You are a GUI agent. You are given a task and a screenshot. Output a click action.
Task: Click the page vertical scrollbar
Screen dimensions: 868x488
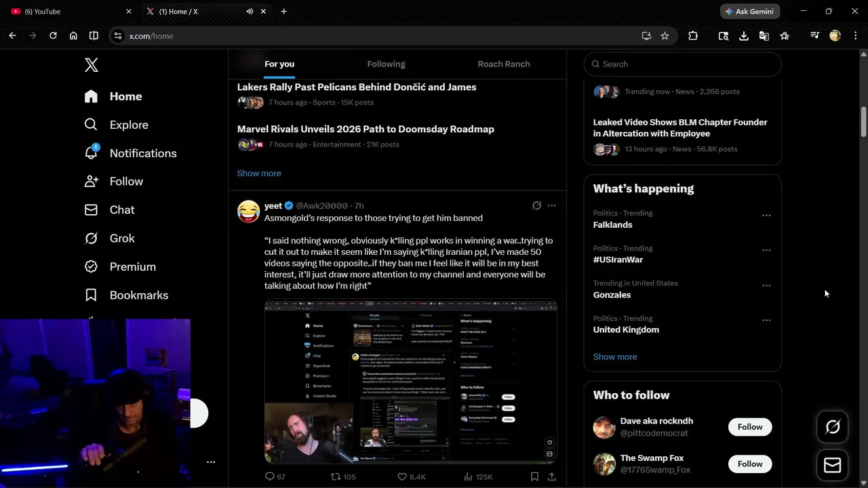(863, 122)
